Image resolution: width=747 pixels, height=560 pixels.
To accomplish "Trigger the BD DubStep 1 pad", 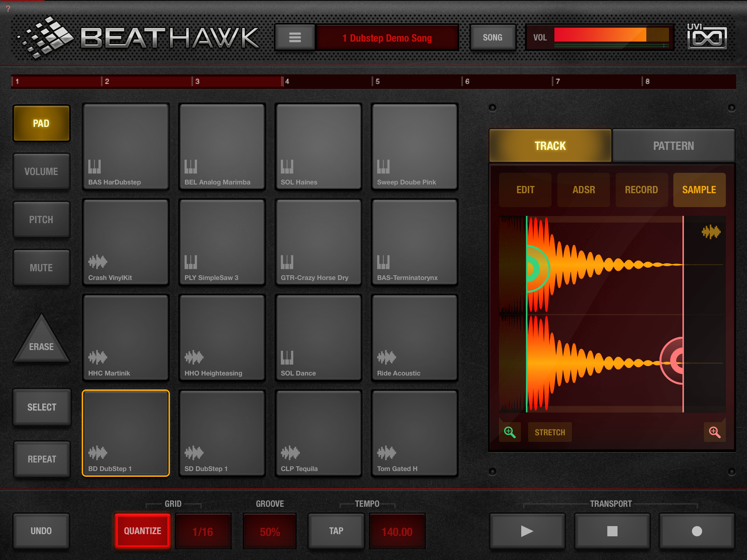I will [x=126, y=433].
